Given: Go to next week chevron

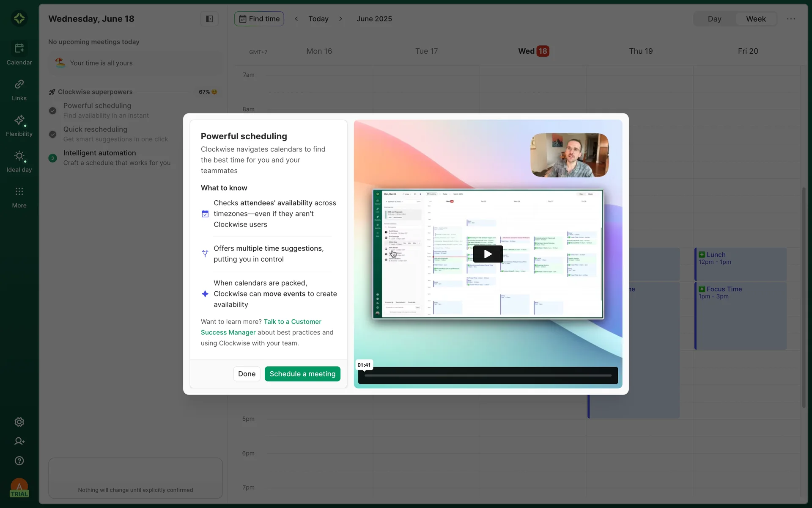Looking at the screenshot, I should [340, 19].
